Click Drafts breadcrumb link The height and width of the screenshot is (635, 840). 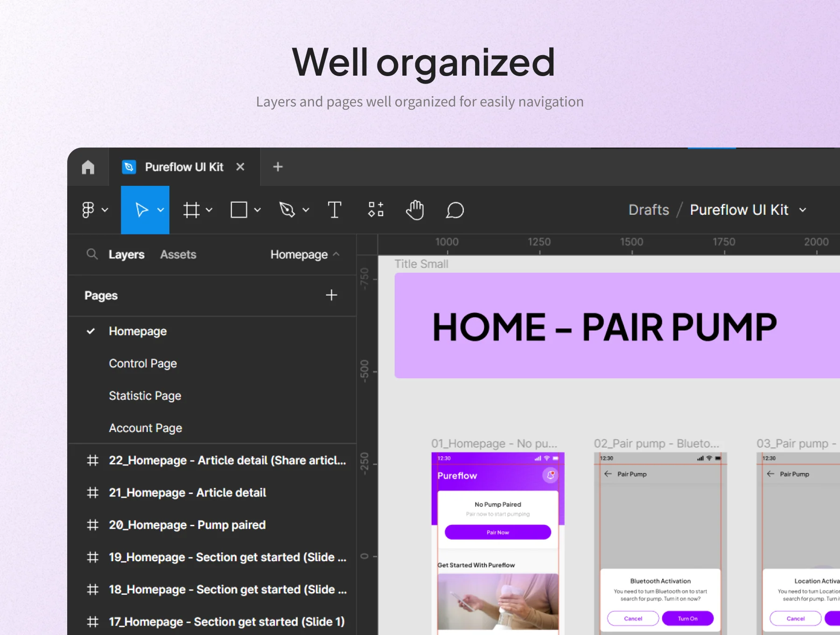pyautogui.click(x=649, y=210)
